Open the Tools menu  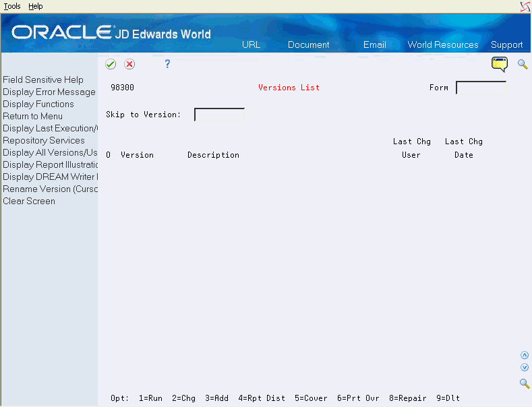(12, 6)
